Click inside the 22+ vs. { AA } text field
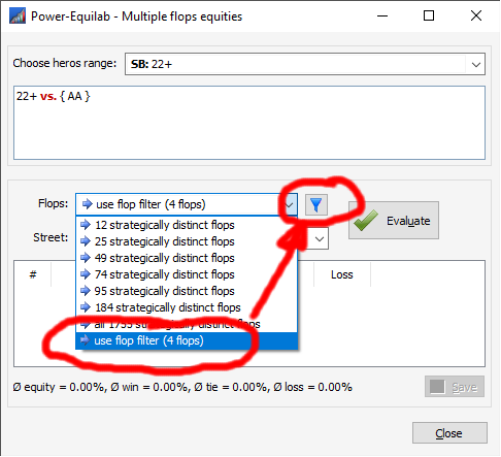 249,123
